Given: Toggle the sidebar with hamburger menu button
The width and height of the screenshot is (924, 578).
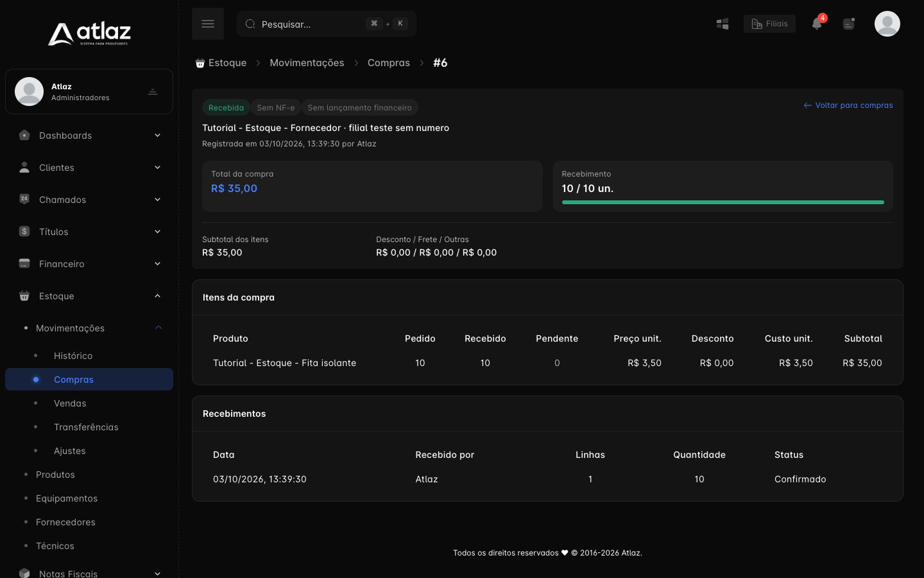Looking at the screenshot, I should tap(208, 24).
